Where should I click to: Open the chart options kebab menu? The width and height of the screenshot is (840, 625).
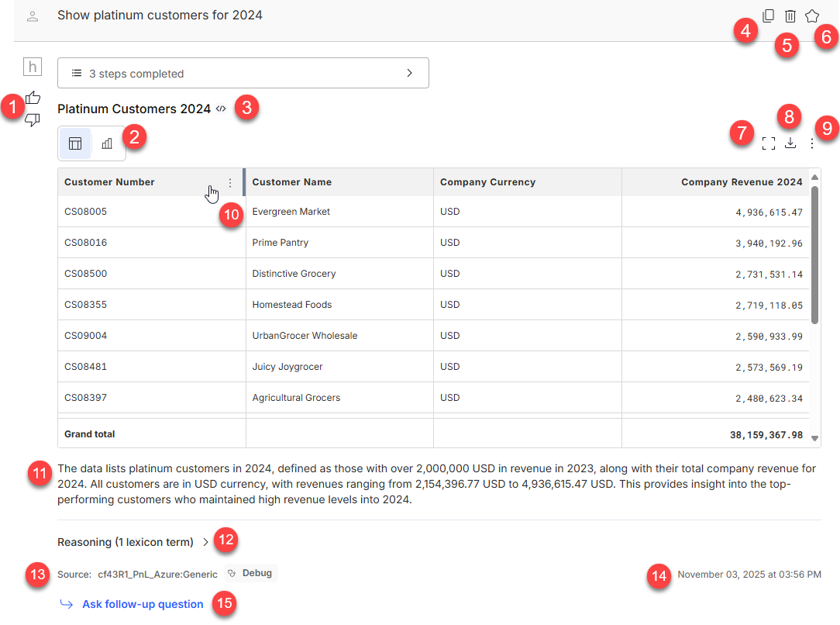[811, 143]
